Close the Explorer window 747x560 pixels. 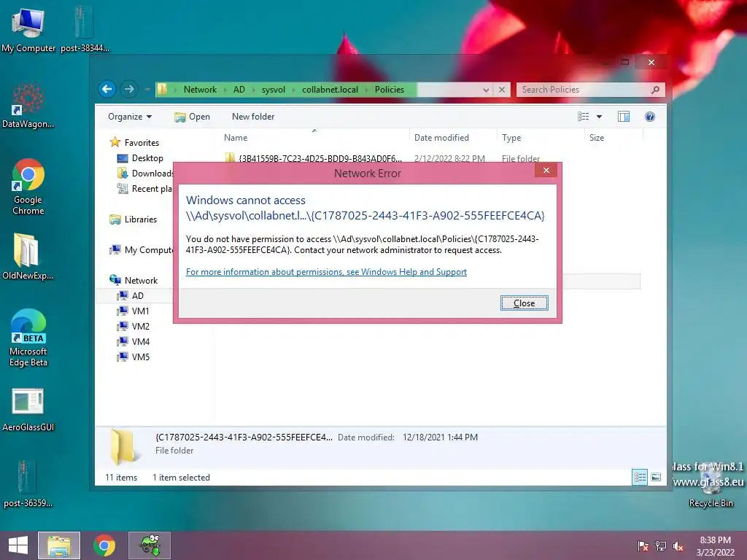tap(651, 63)
